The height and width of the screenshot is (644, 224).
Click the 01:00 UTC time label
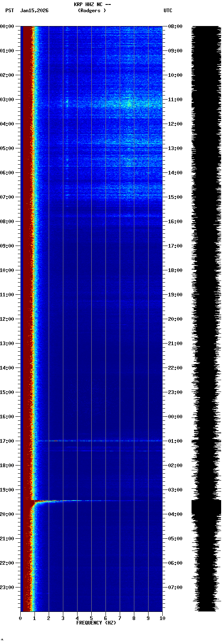(175, 441)
